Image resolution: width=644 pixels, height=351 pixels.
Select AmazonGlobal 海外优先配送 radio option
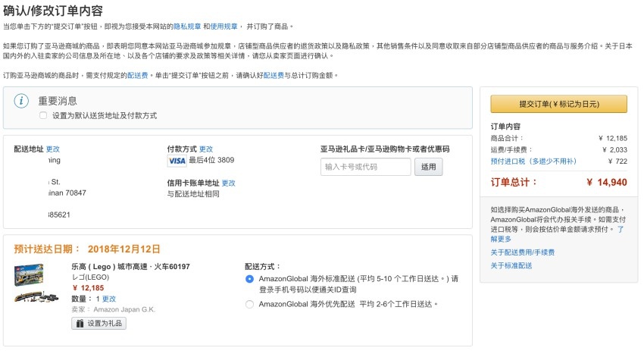point(250,304)
